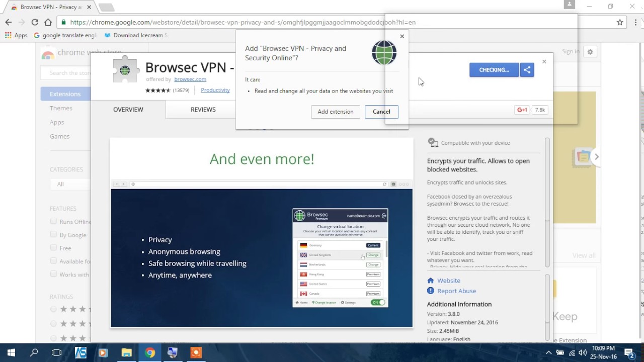This screenshot has height=362, width=644.
Task: Open the All categories dropdown
Action: pyautogui.click(x=70, y=184)
